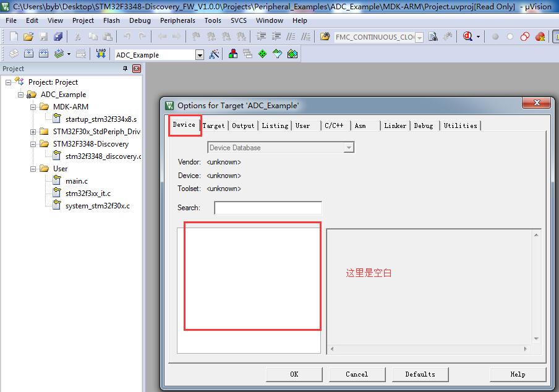Switch to the Debug tab
Image resolution: width=559 pixels, height=392 pixels.
[x=424, y=126]
